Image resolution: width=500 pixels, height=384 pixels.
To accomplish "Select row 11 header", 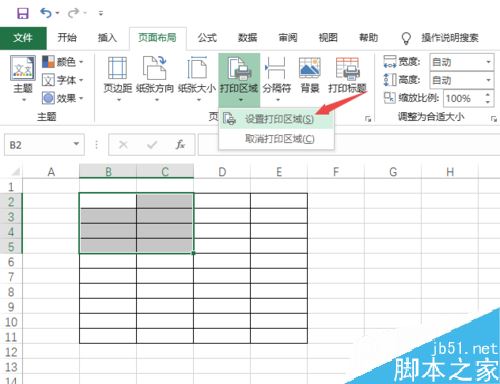I will point(11,337).
